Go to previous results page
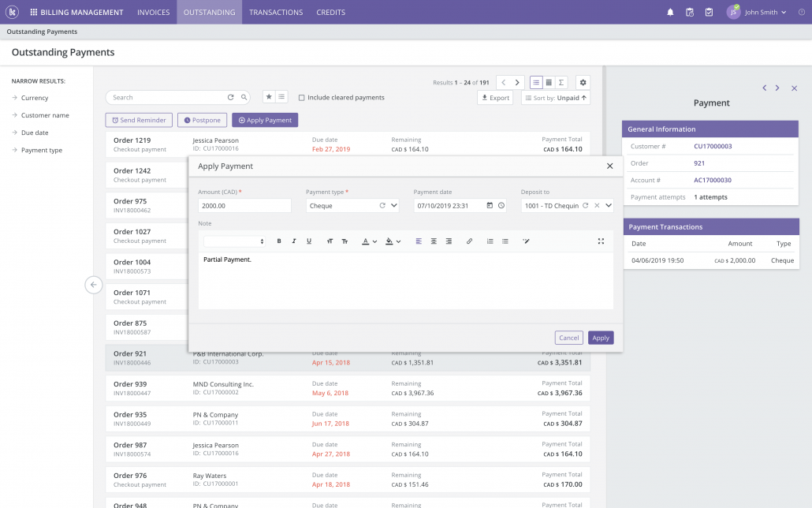This screenshot has width=812, height=508. pyautogui.click(x=503, y=82)
